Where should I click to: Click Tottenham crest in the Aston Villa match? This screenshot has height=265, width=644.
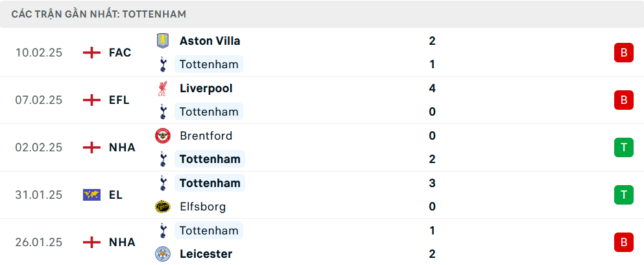point(162,64)
